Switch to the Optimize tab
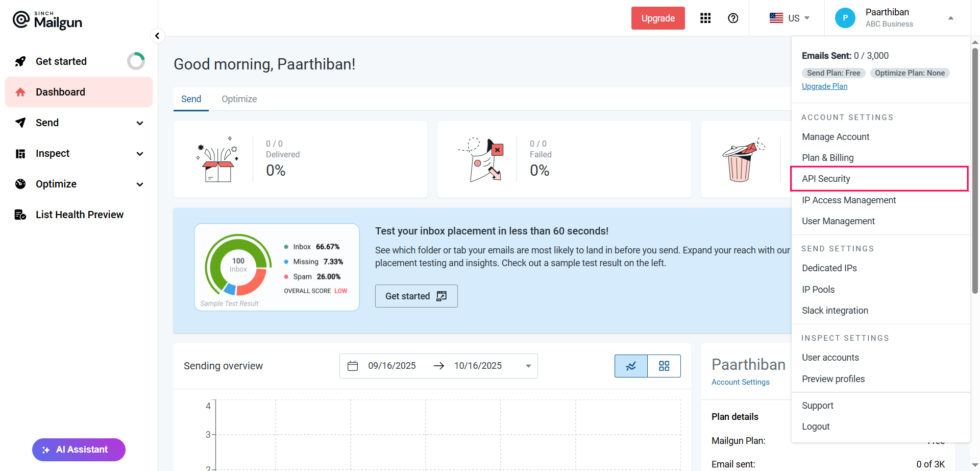 coord(239,99)
